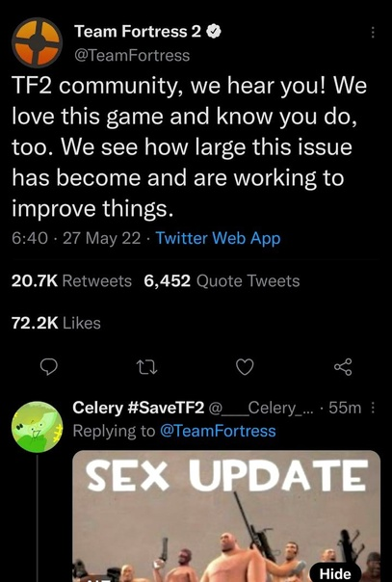Image resolution: width=392 pixels, height=582 pixels.
Task: Click the Team Fortress 2 display name
Action: click(x=138, y=32)
